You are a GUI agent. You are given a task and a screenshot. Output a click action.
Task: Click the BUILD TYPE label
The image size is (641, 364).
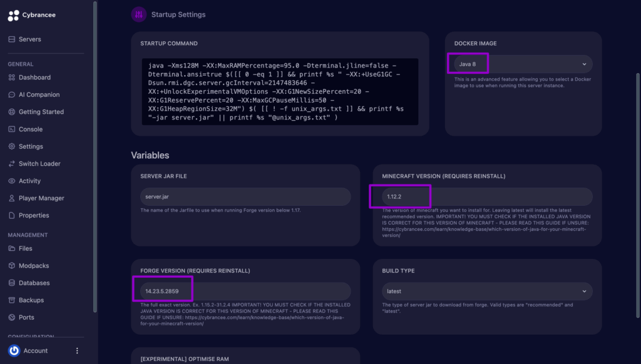click(398, 271)
